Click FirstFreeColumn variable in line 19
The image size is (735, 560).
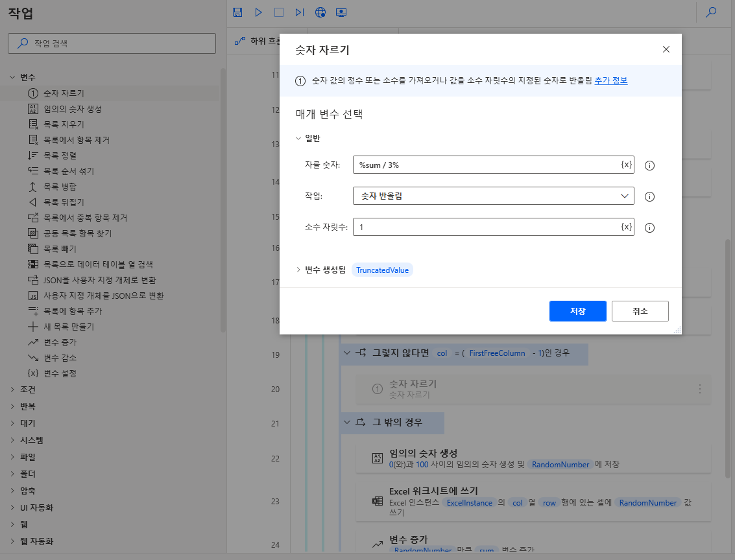tap(497, 353)
